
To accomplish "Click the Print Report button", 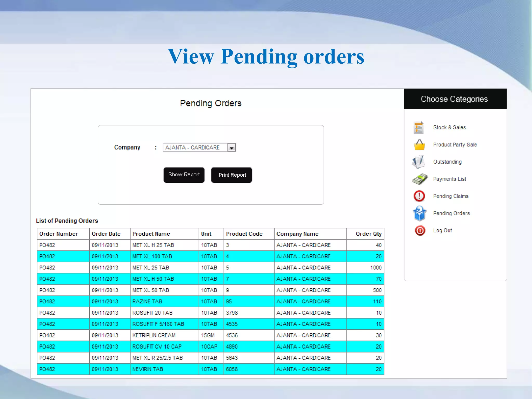I will 232,175.
